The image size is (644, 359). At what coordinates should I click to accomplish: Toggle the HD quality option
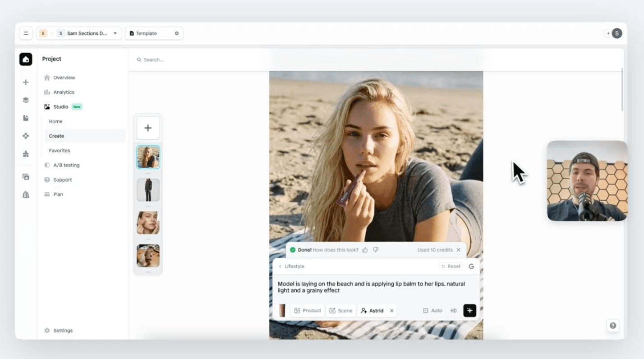[454, 310]
